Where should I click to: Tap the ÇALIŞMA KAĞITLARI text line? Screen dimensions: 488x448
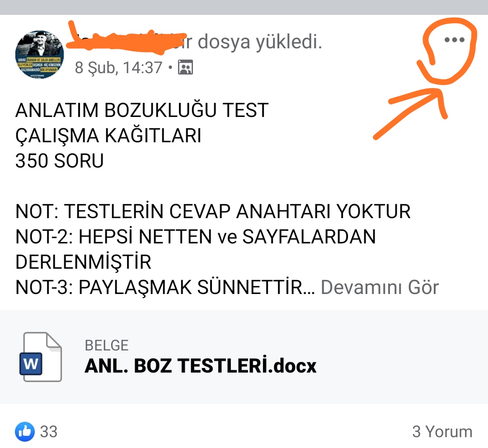point(108,135)
